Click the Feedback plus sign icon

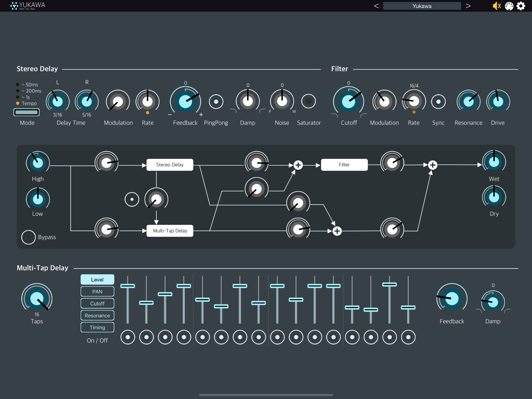(x=201, y=115)
